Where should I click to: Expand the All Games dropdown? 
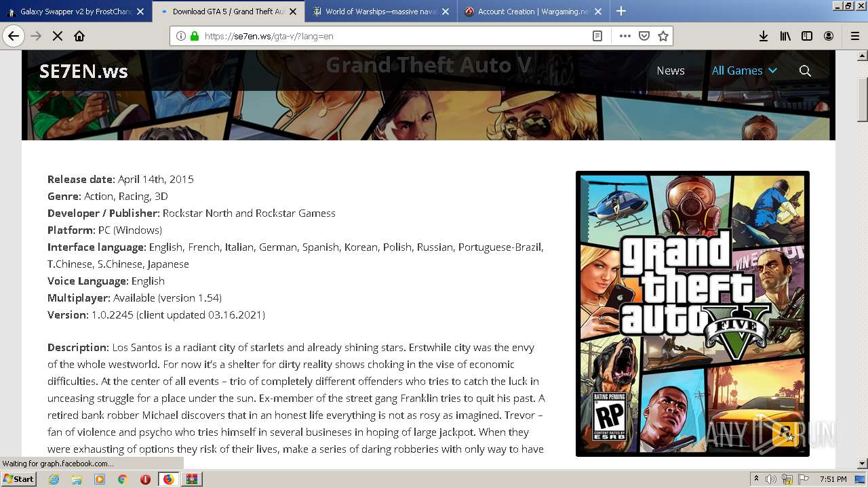tap(744, 70)
